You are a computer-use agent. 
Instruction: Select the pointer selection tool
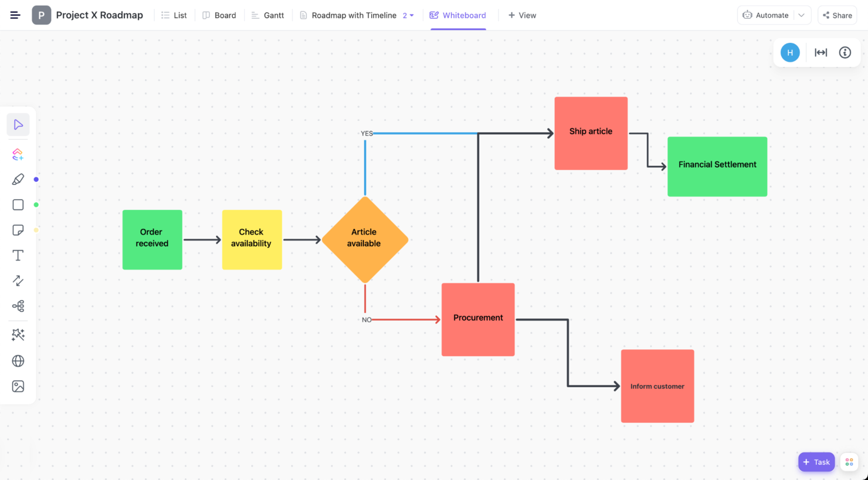click(x=18, y=124)
